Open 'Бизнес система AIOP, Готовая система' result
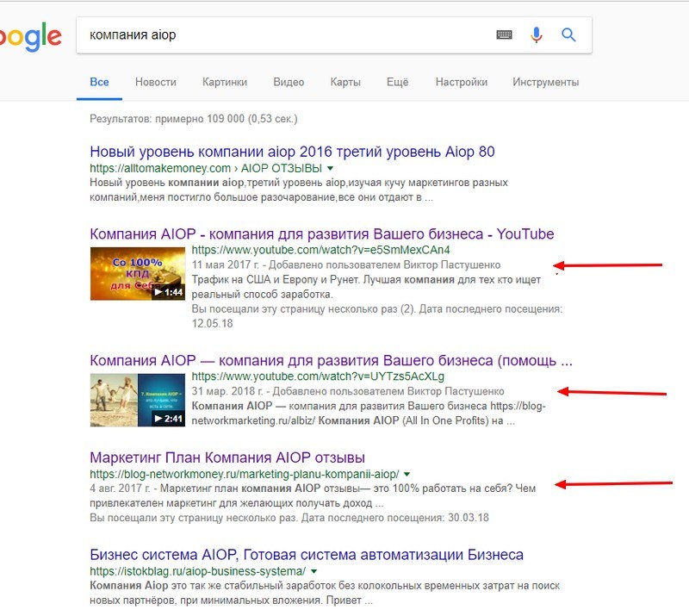Screen dimensions: 689x616 pos(307,555)
